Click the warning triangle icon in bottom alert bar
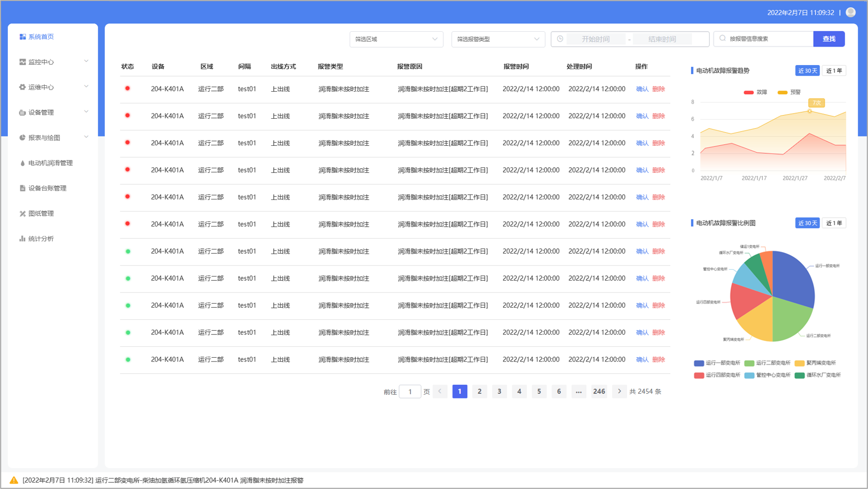Screen dimensions: 868x489 pyautogui.click(x=14, y=480)
